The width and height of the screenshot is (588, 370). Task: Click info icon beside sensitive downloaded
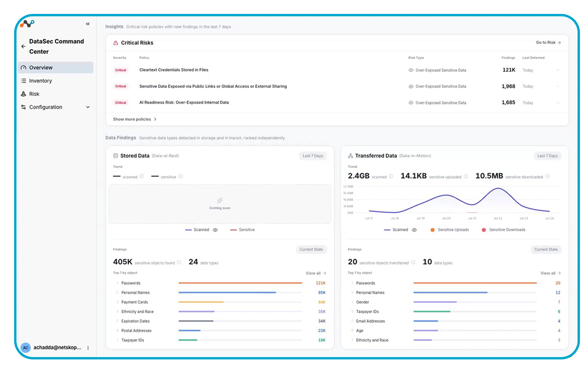548,176
